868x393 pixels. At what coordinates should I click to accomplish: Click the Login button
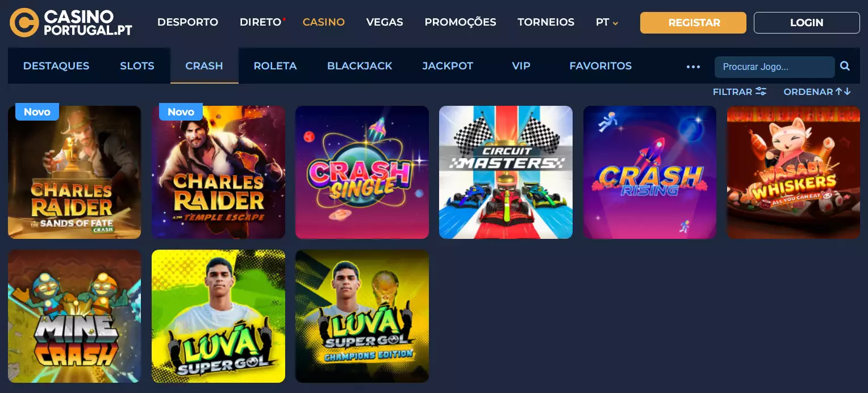[807, 23]
